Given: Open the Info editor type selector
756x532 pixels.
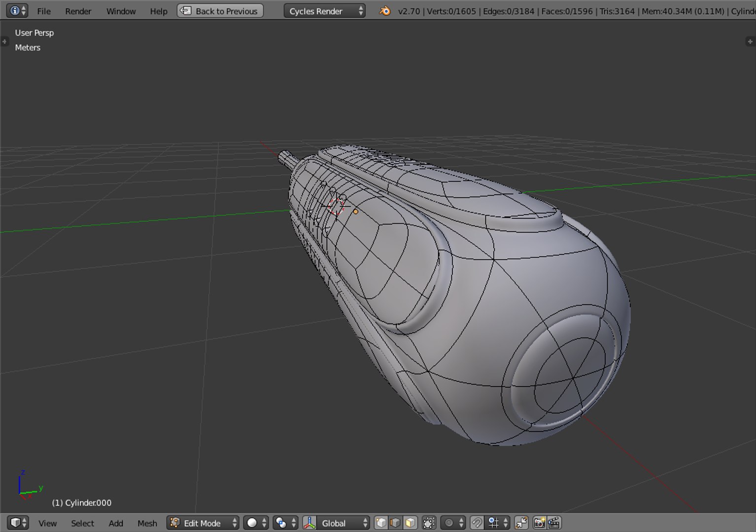Looking at the screenshot, I should (x=18, y=10).
